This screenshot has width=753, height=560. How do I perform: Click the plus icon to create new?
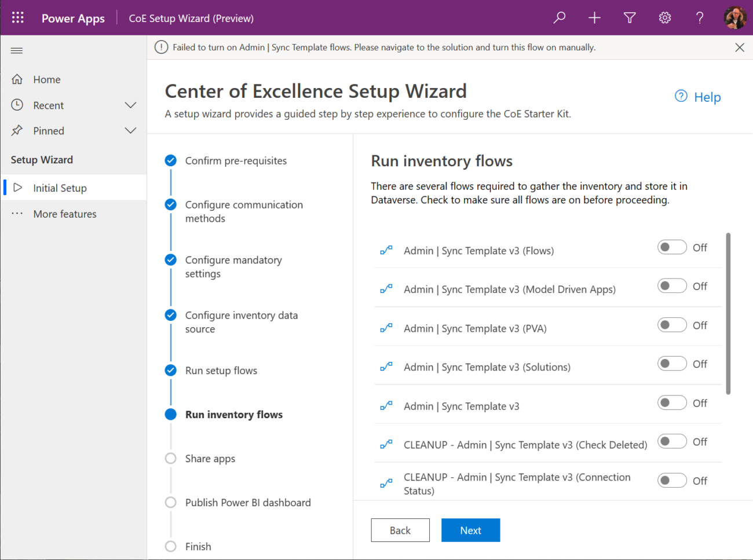click(594, 17)
